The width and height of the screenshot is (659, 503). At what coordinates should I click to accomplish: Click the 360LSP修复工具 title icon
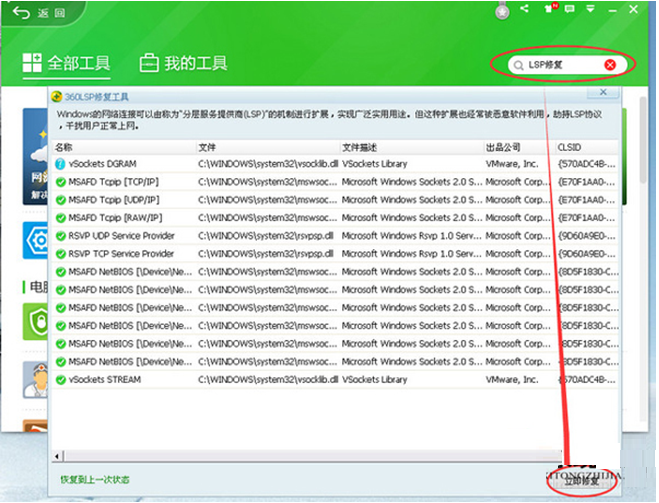click(57, 97)
